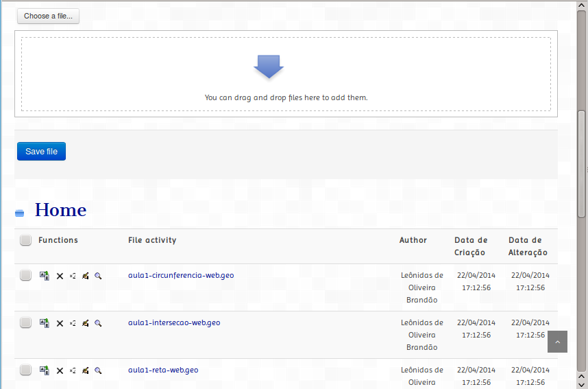The width and height of the screenshot is (588, 389).
Task: Open the Home folder heading link
Action: [x=61, y=209]
